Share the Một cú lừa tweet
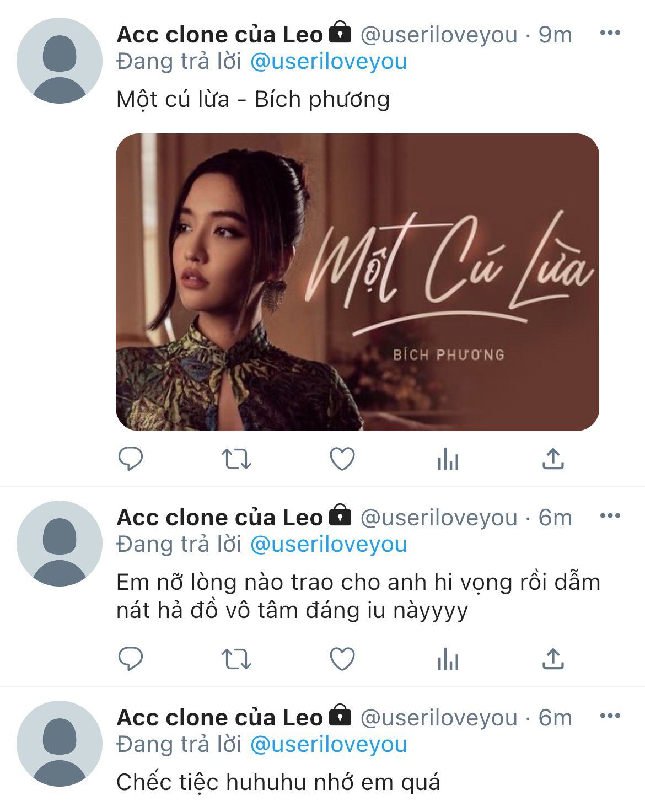This screenshot has height=812, width=645. click(x=553, y=459)
